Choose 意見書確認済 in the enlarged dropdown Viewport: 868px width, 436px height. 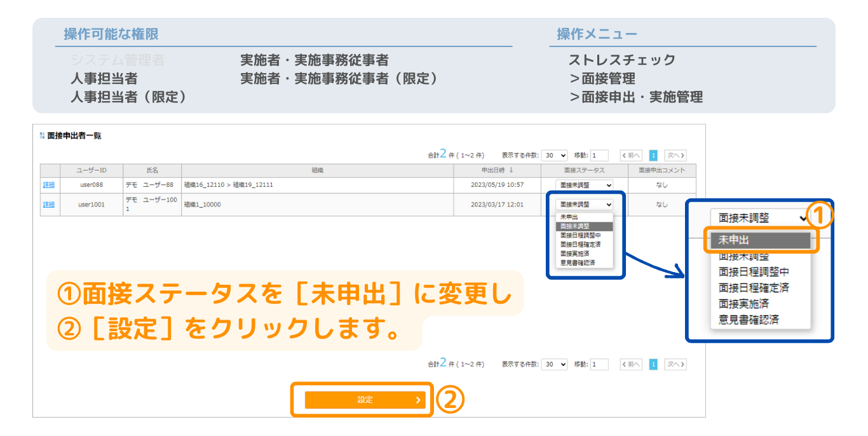[x=749, y=320]
